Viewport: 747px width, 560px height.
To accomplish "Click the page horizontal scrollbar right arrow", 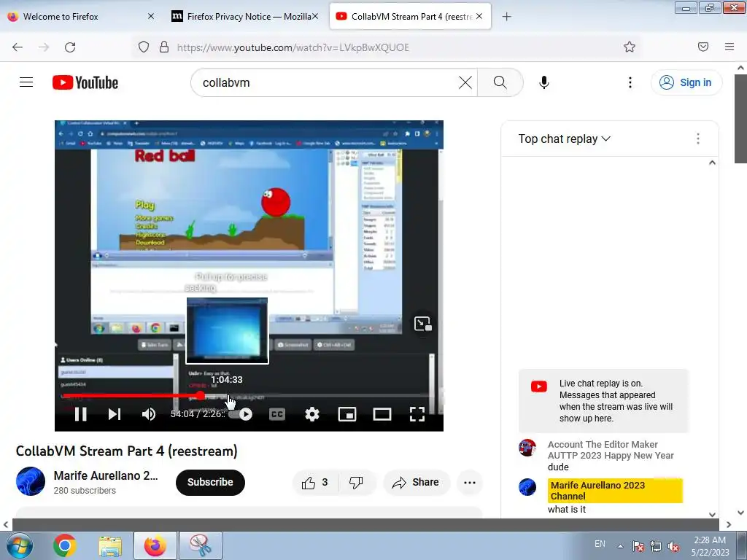I will click(729, 524).
